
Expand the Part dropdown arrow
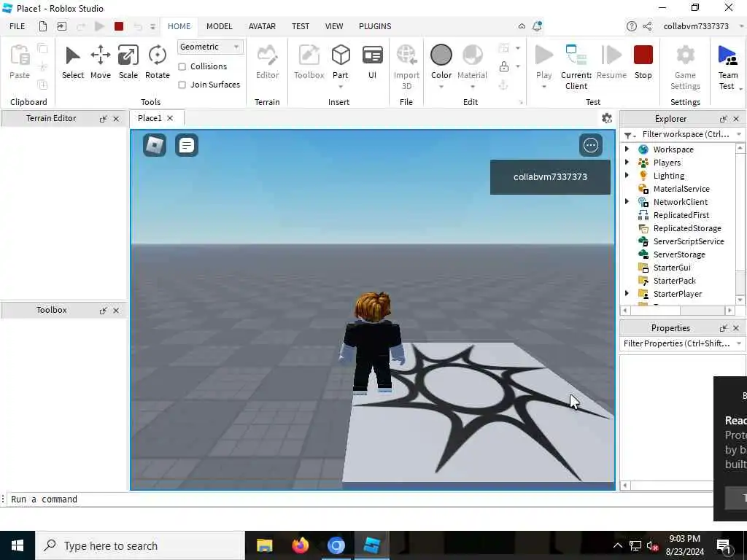[x=341, y=87]
